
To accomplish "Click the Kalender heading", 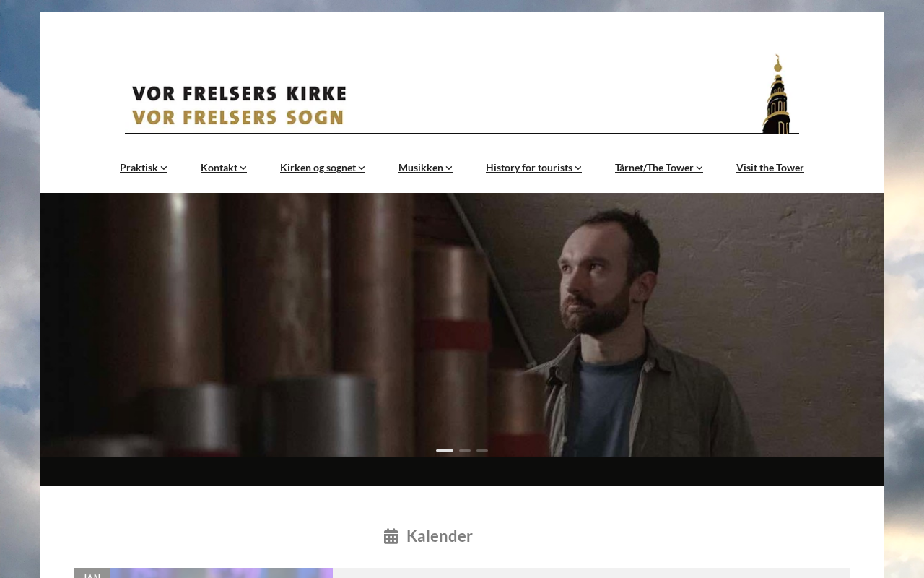I will pyautogui.click(x=440, y=536).
